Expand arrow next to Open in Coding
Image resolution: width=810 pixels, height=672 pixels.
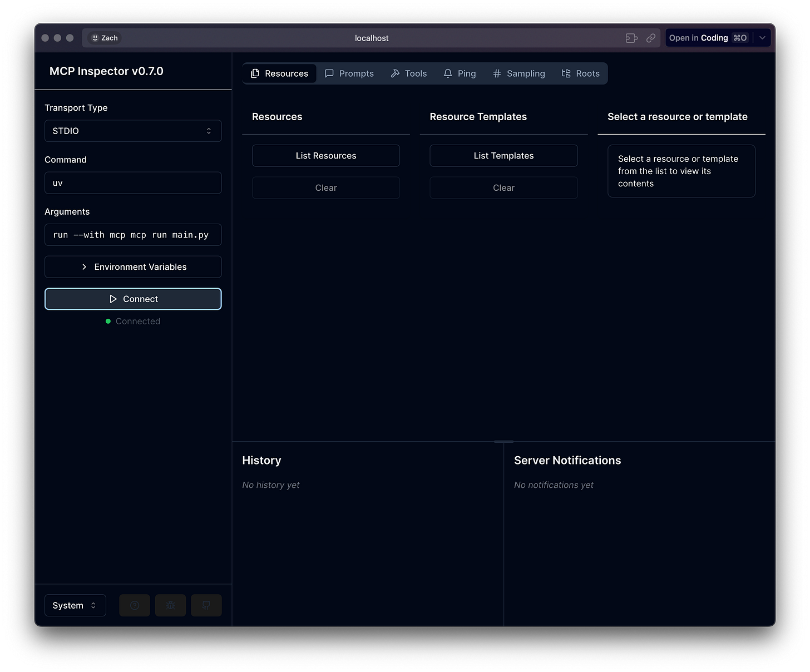pos(762,38)
